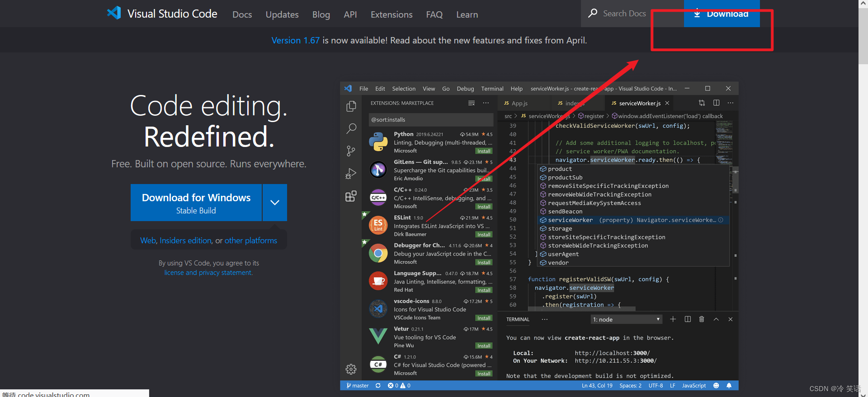
Task: Open the Terminal menu in VS Code screenshot
Action: 492,89
